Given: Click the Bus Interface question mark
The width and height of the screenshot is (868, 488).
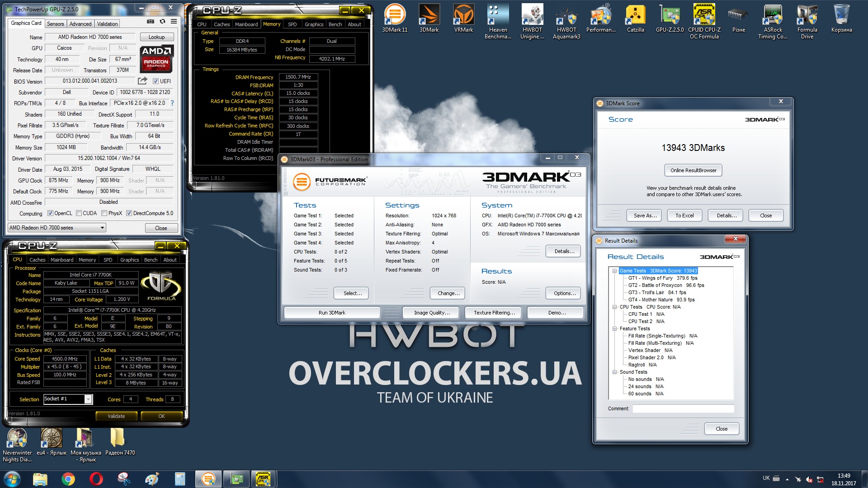Looking at the screenshot, I should coord(172,103).
